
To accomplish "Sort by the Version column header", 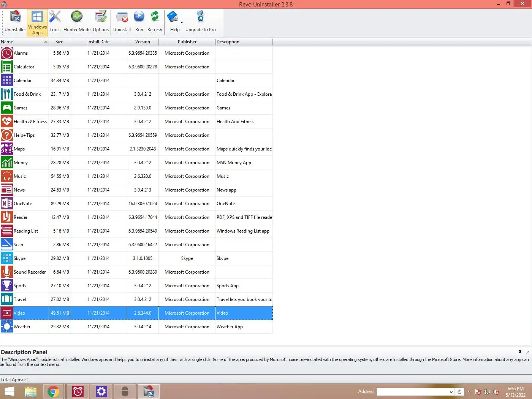I will 142,42.
